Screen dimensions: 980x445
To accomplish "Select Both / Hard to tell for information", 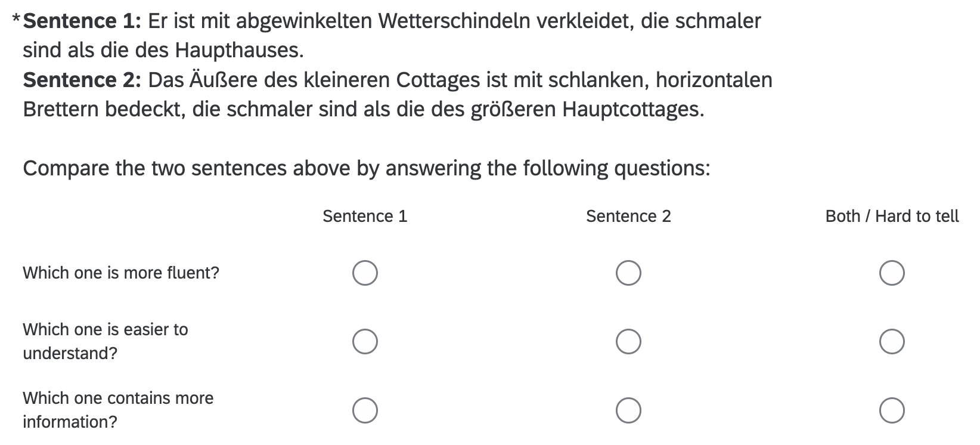I will 892,410.
